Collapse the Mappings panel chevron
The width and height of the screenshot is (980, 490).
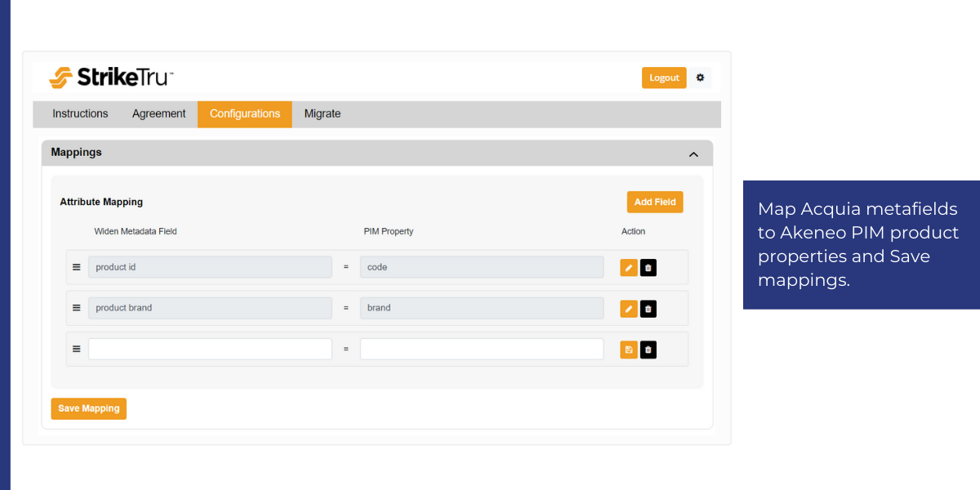point(693,154)
